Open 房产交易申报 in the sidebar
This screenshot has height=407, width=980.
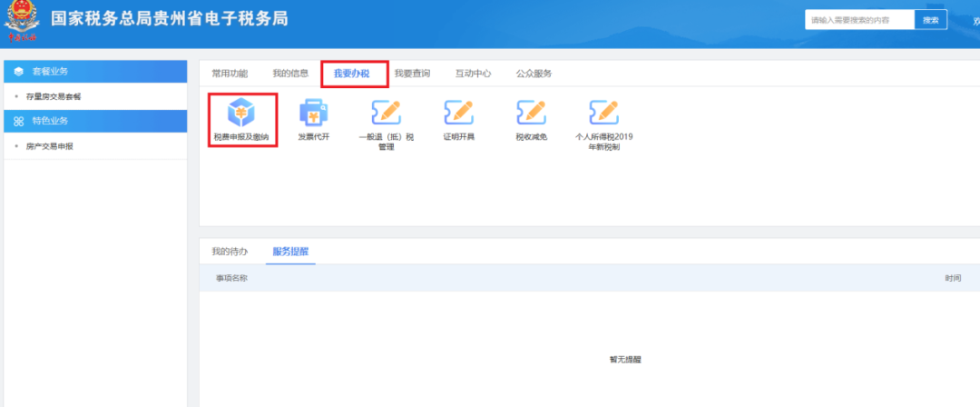[x=50, y=146]
